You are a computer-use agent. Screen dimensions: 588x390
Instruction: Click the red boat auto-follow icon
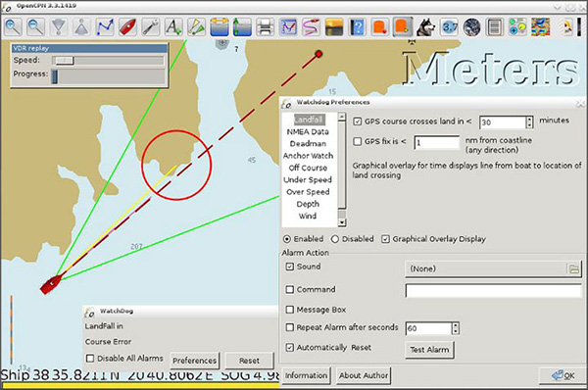click(x=127, y=27)
